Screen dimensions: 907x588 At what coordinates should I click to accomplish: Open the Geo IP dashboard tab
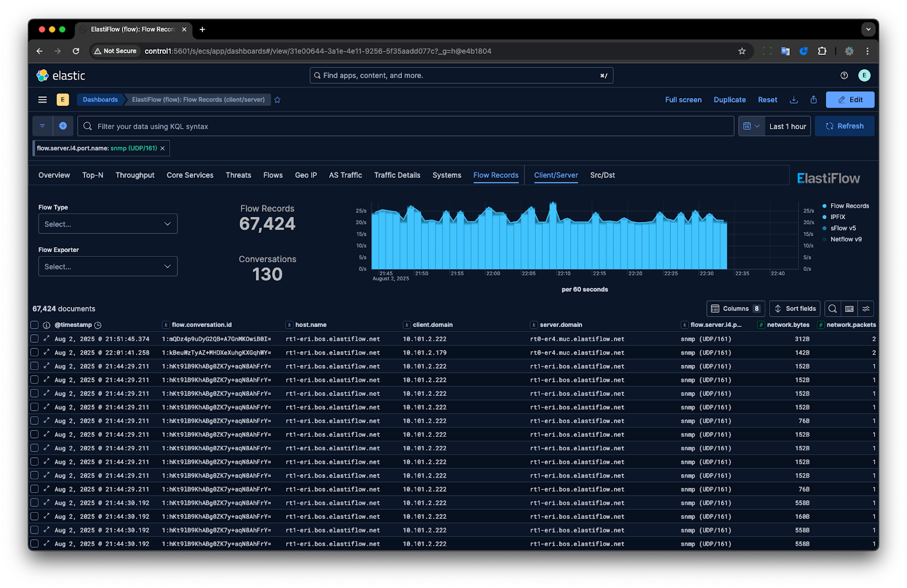tap(306, 176)
